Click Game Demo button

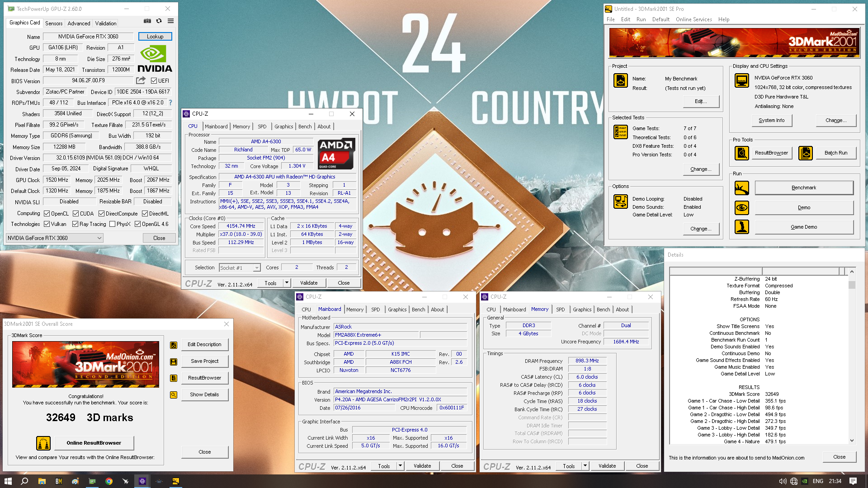tap(804, 227)
